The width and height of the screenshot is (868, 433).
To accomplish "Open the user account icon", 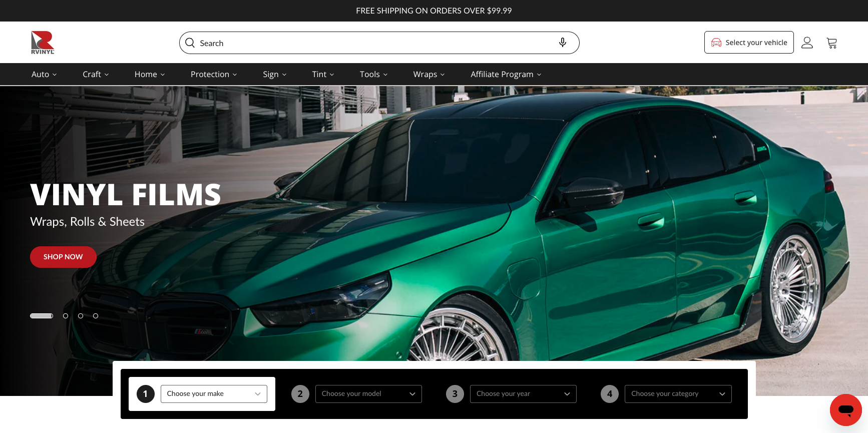I will [807, 43].
